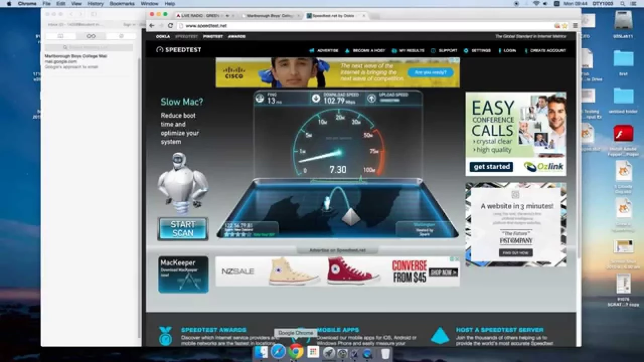Click the Safari reading list search field
This screenshot has width=644, height=362.
point(89,47)
